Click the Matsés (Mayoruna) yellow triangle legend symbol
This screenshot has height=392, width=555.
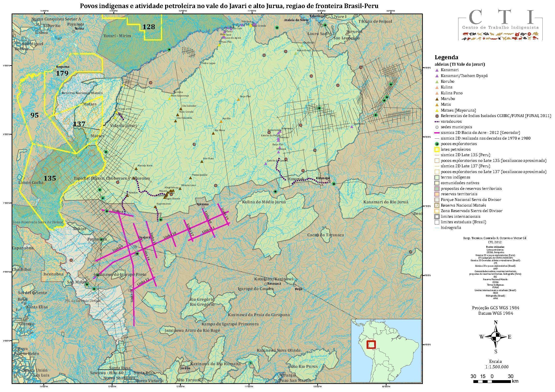click(437, 110)
